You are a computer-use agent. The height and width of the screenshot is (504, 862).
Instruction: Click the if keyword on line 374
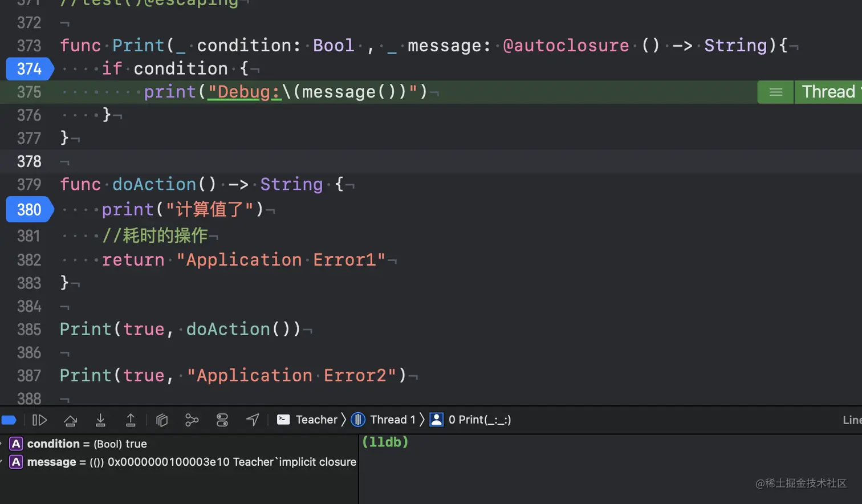(x=112, y=69)
